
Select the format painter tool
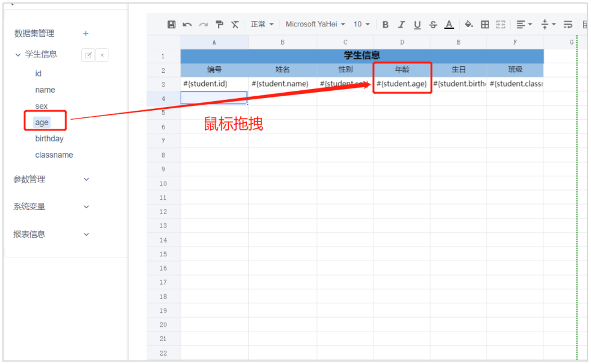(219, 25)
